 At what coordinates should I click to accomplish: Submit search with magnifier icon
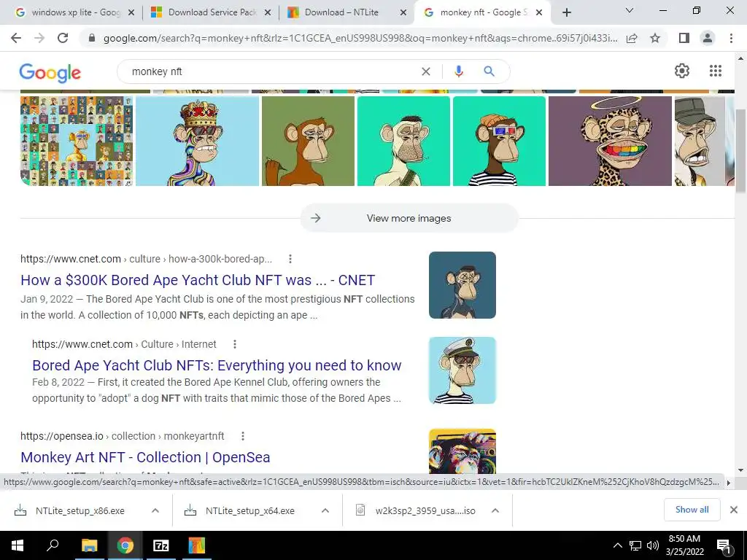point(489,71)
